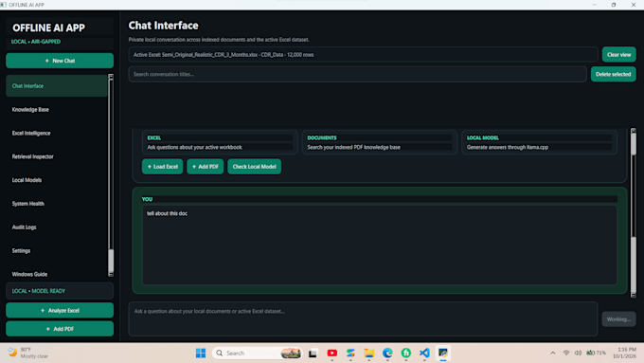The width and height of the screenshot is (644, 363).
Task: Click Delete selected button
Action: [x=613, y=75]
